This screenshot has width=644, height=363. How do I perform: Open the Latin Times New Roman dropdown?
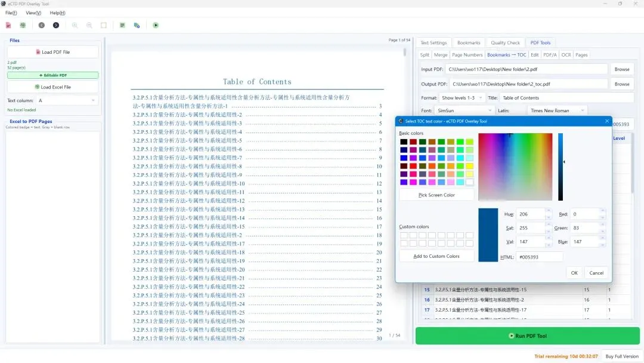tap(556, 110)
